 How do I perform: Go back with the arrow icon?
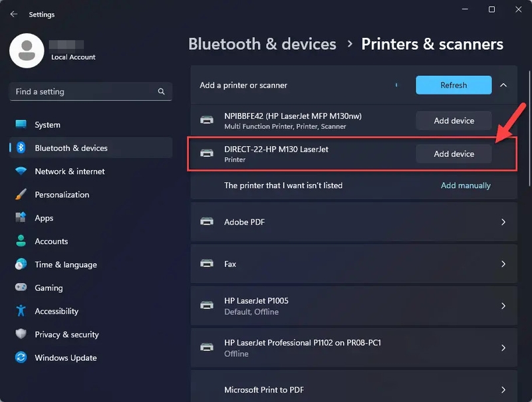(13, 14)
